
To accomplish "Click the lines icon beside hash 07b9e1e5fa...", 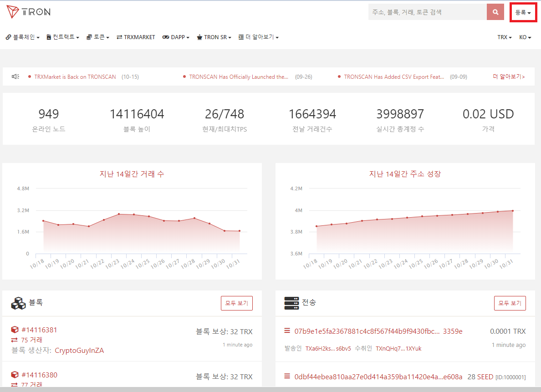I will [x=287, y=331].
